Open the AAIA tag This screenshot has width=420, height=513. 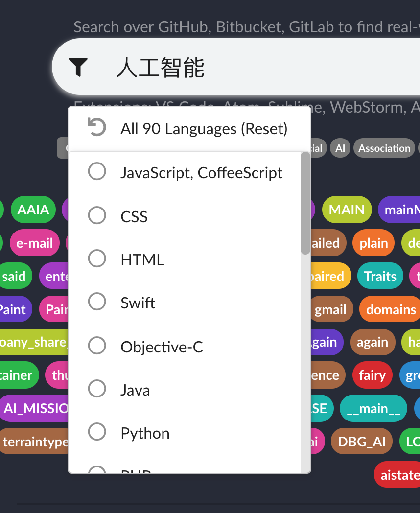pos(33,210)
